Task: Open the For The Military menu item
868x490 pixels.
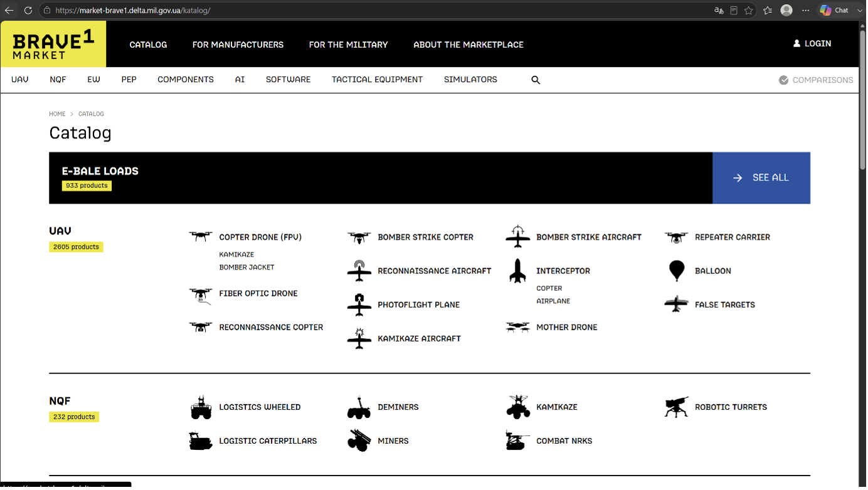Action: [349, 44]
